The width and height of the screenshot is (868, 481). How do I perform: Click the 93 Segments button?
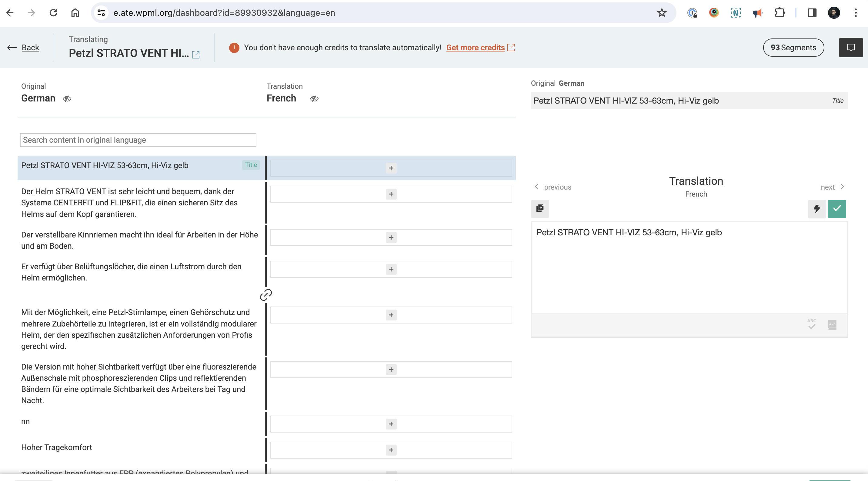point(793,48)
